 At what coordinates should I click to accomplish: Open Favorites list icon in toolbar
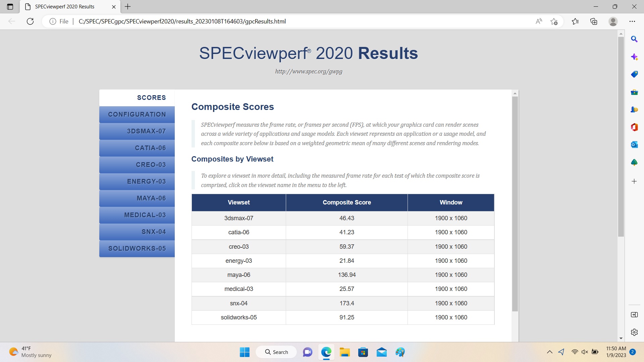(x=575, y=21)
